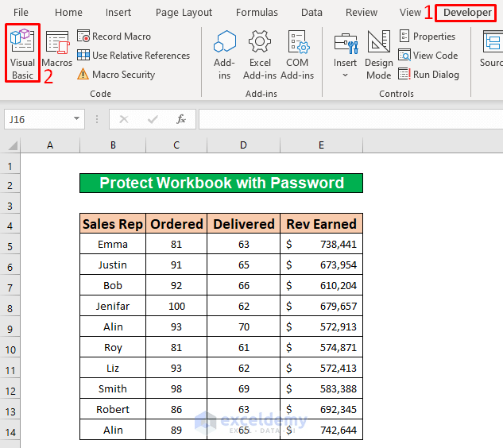
Task: Click the Ordered header cell
Action: [176, 223]
